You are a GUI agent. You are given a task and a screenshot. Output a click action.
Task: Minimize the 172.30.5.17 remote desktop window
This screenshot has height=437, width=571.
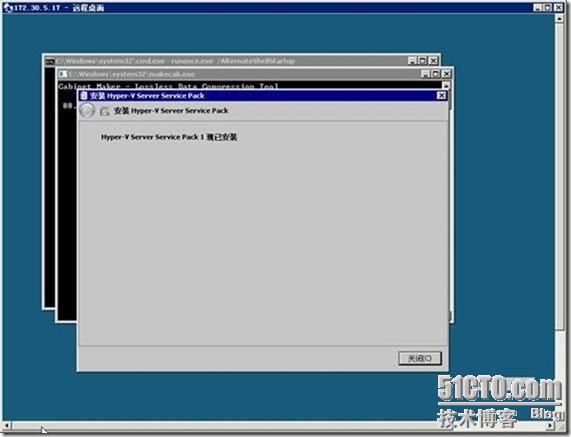tap(537, 7)
